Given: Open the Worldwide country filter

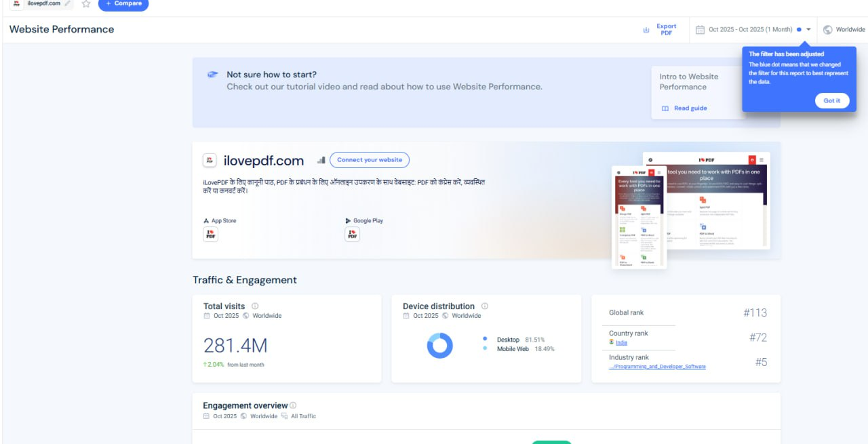Looking at the screenshot, I should [844, 30].
